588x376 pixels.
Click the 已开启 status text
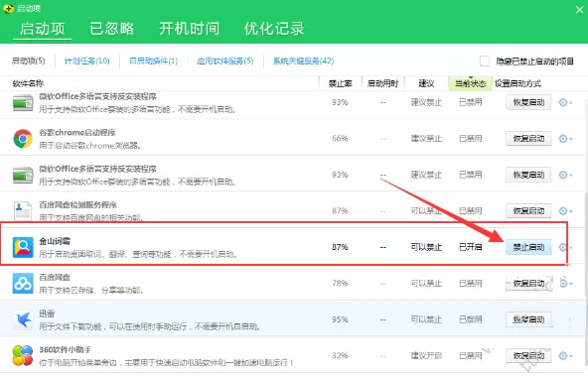(x=470, y=247)
